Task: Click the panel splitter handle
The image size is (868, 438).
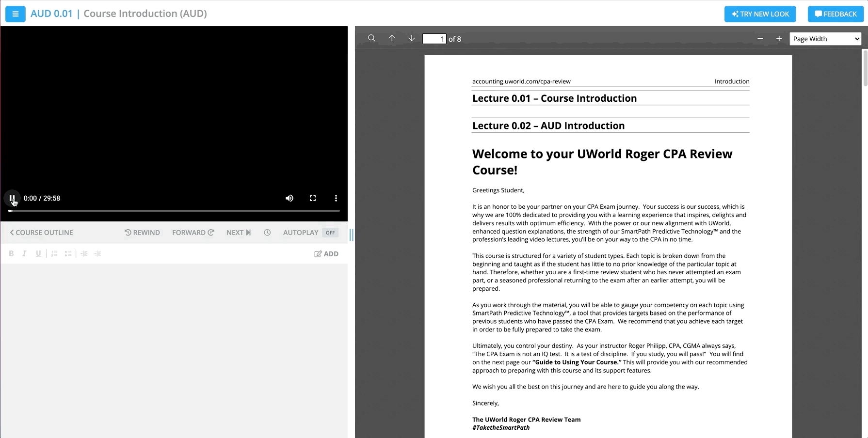Action: (351, 235)
